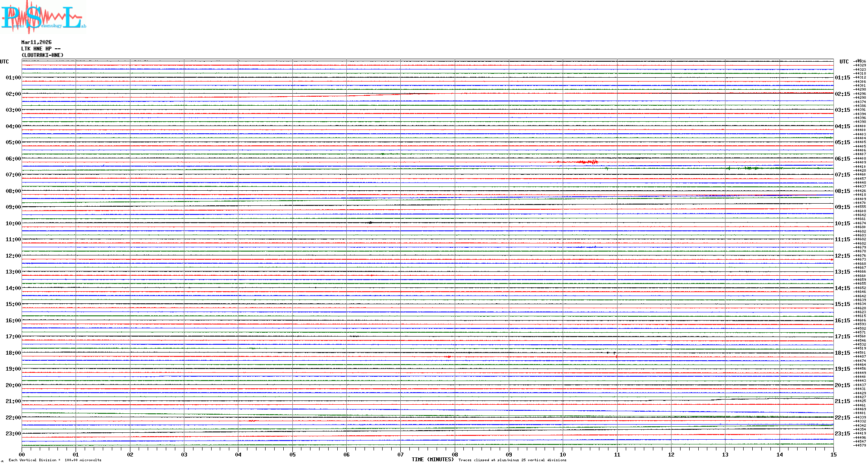Screen dimensions: 868x466
Task: Select the 23:00 hour label on left
Action: 13,434
